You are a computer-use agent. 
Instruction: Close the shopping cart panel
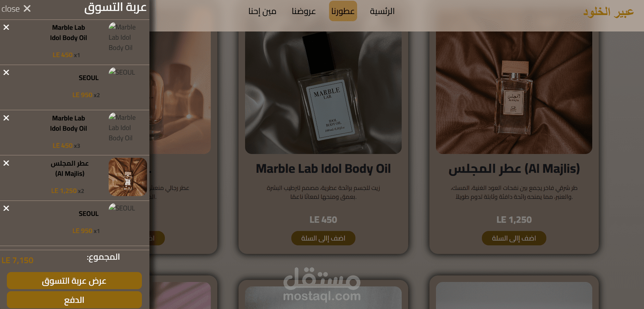click(x=16, y=9)
